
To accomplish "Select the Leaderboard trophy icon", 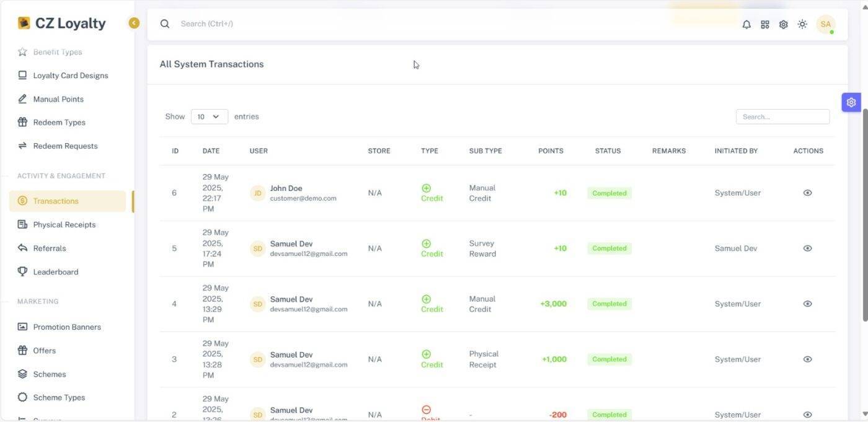I will click(22, 271).
